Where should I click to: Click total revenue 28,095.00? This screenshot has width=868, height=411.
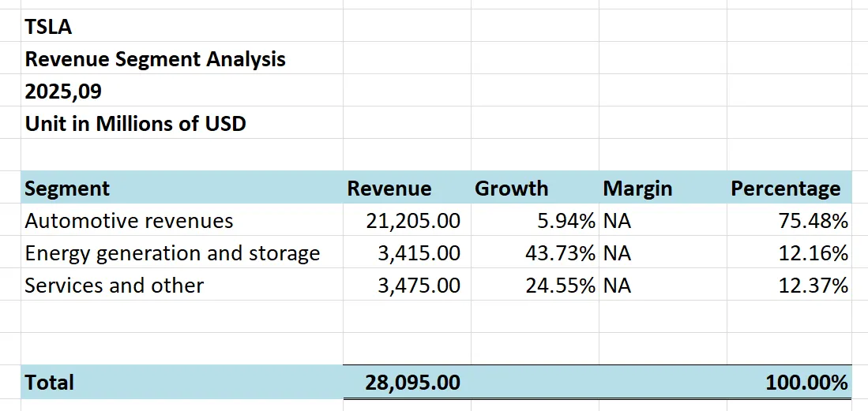[407, 382]
